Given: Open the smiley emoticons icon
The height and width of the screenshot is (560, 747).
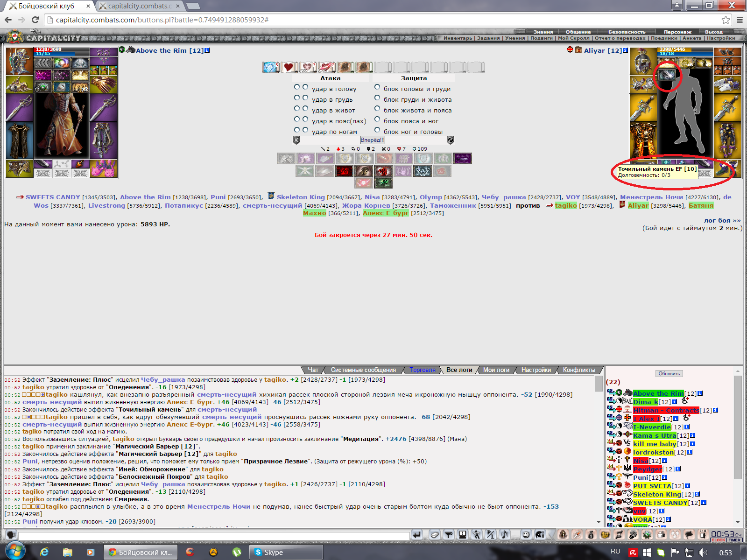Looking at the screenshot, I should [526, 535].
